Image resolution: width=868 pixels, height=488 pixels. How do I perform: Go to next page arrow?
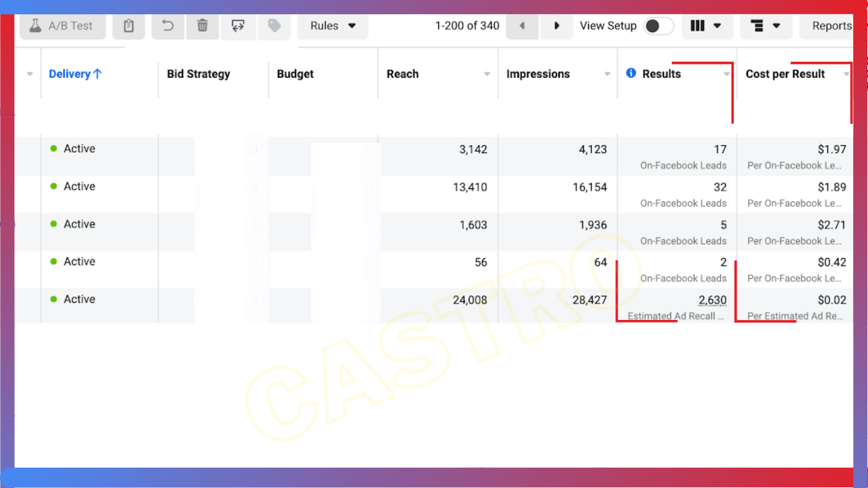click(557, 26)
